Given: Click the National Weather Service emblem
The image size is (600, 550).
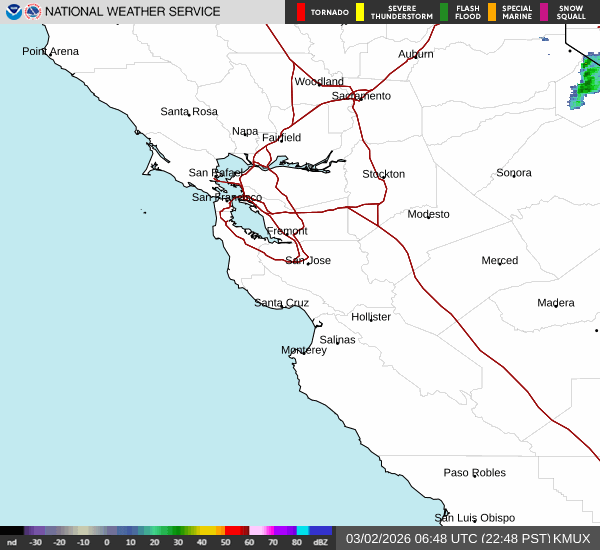Looking at the screenshot, I should [x=34, y=12].
